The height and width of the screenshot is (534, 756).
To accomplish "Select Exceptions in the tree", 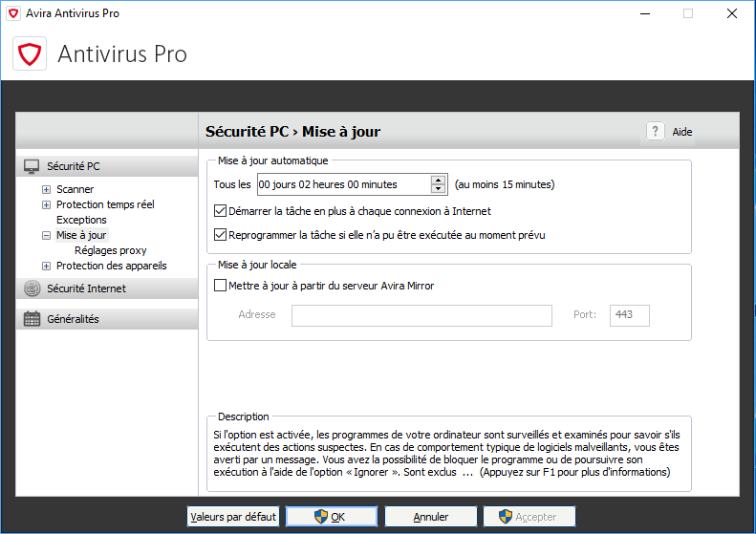I will pos(81,221).
